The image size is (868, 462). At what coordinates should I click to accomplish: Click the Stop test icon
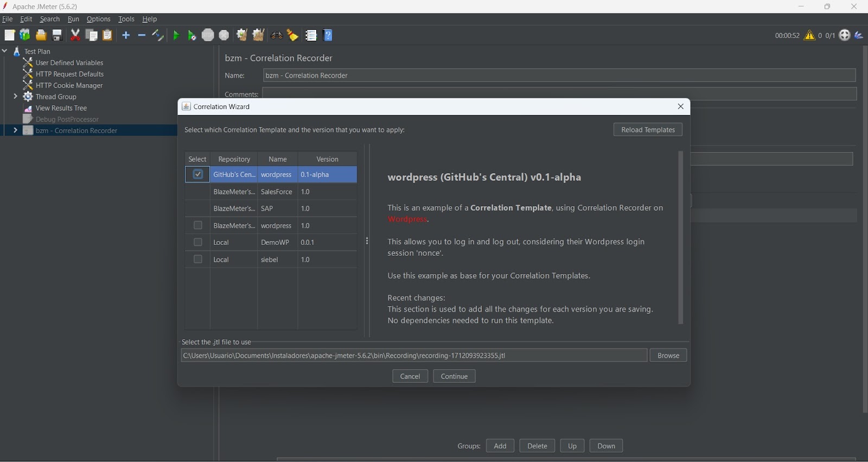coord(208,35)
